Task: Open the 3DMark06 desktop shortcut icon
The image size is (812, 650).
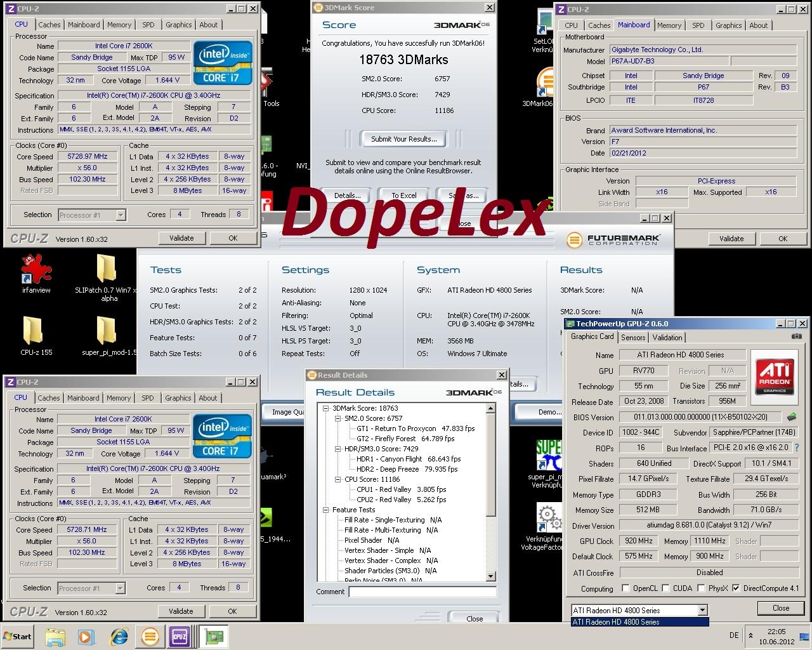Action: click(x=546, y=83)
